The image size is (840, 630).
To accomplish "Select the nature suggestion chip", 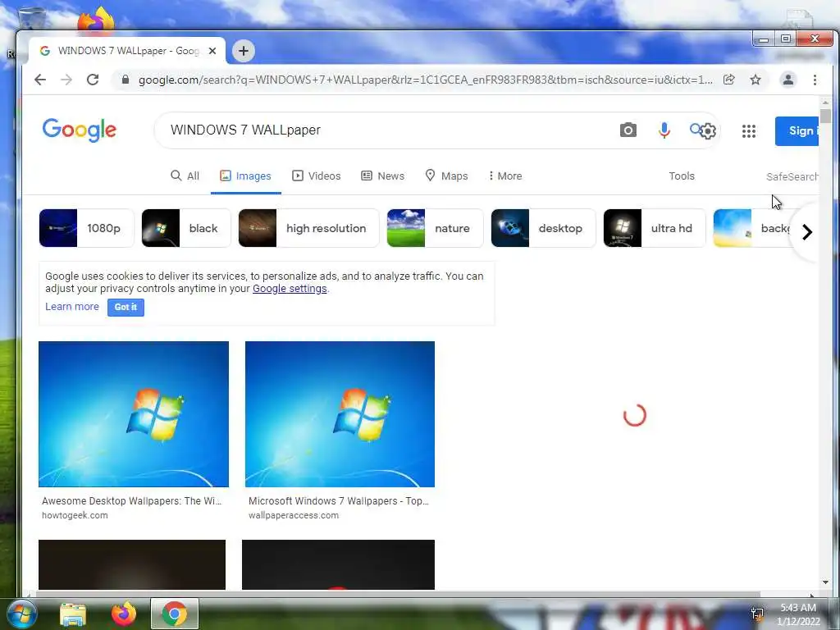I will [x=435, y=228].
